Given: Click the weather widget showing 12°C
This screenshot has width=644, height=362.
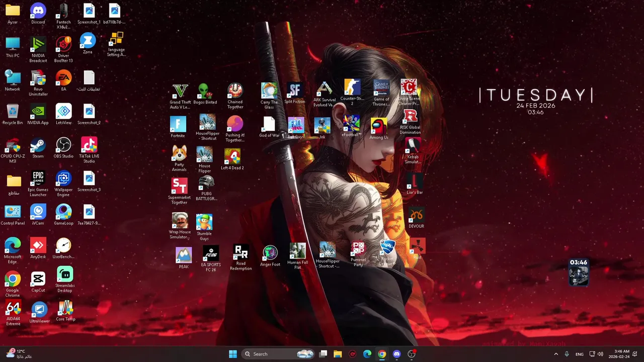Looking at the screenshot, I should point(19,354).
